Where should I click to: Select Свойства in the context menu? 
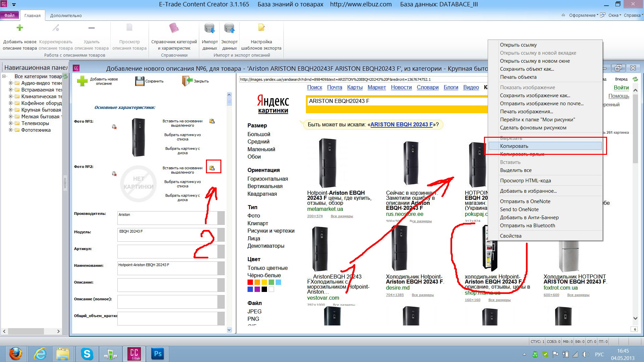545,236
